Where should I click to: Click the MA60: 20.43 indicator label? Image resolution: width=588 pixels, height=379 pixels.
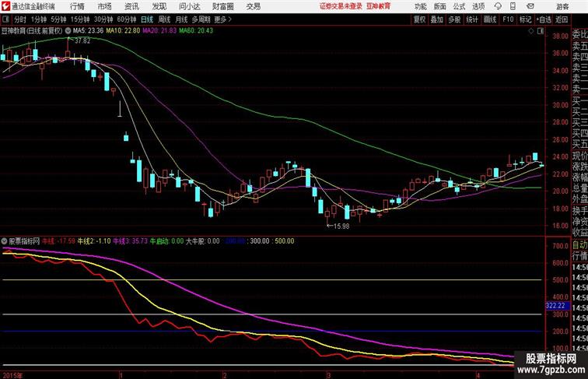point(196,31)
